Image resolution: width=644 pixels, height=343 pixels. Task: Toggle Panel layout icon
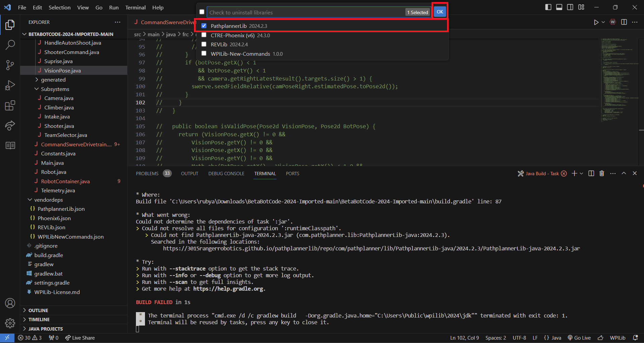(559, 7)
